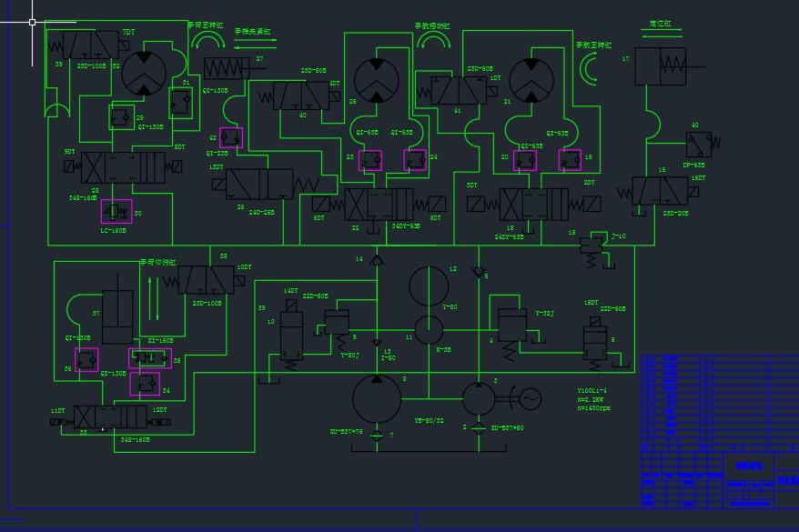Select hydraulic motor symbol numbered 21
This screenshot has width=799, height=532.
(x=531, y=80)
